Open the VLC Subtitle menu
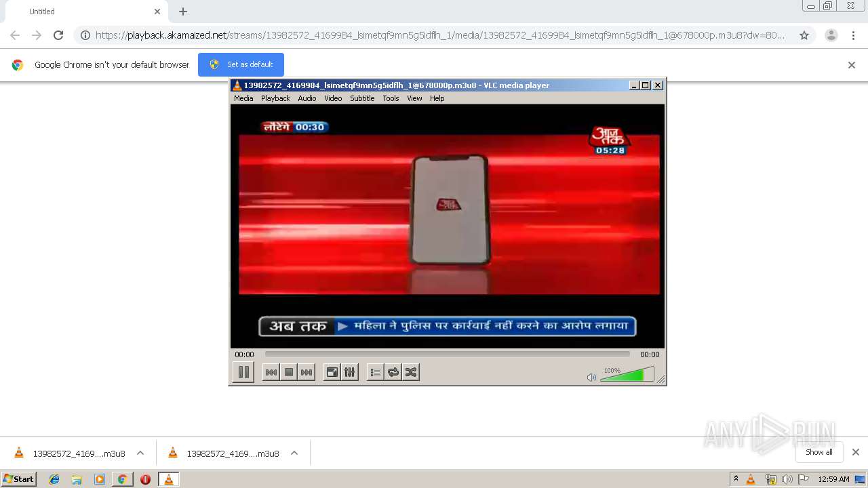The image size is (868, 488). (x=362, y=98)
